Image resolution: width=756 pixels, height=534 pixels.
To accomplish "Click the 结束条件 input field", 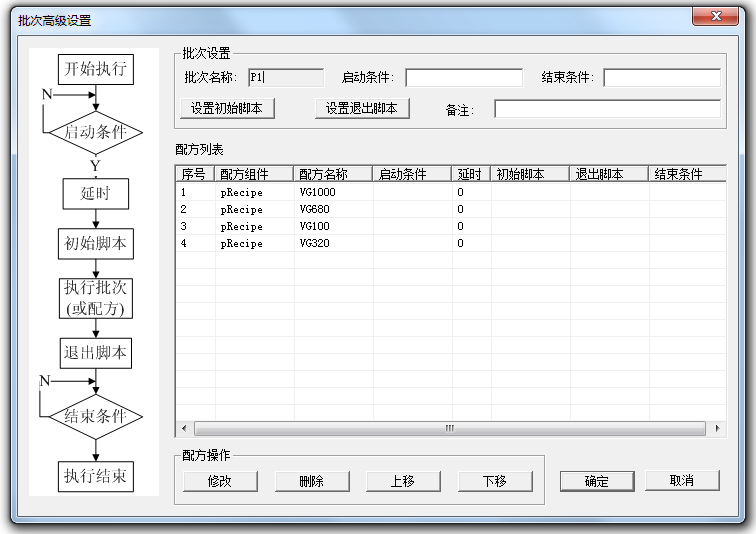I will (662, 78).
